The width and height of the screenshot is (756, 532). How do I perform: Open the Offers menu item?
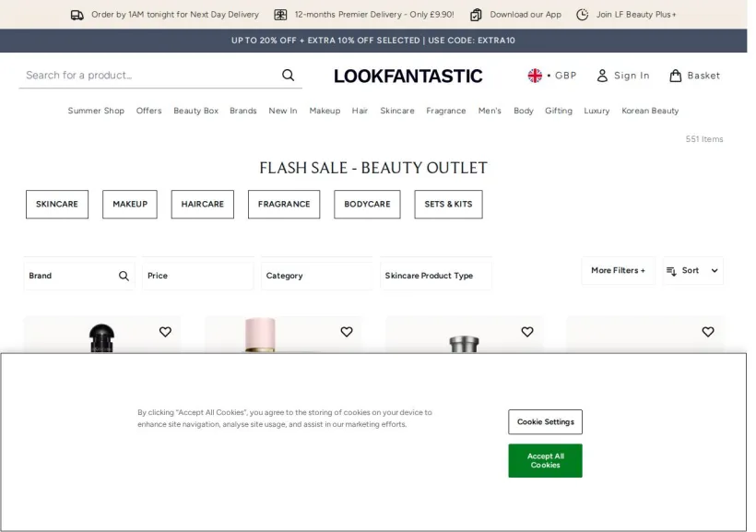(x=149, y=111)
